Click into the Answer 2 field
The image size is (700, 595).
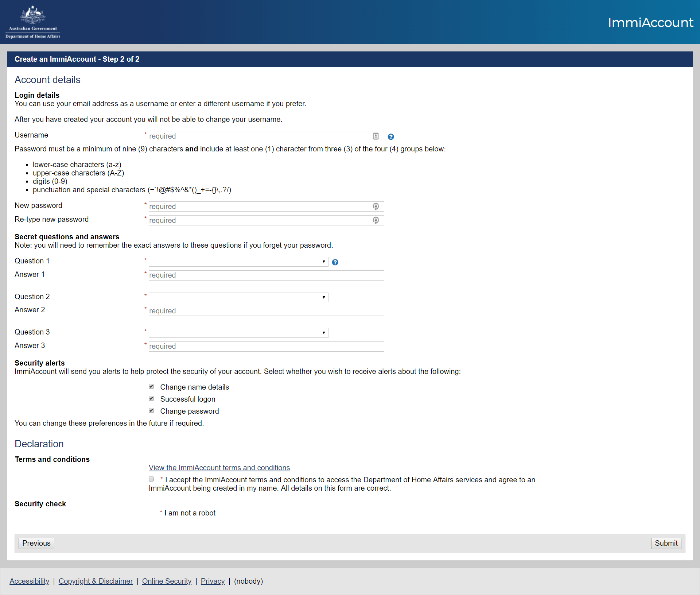pyautogui.click(x=266, y=311)
